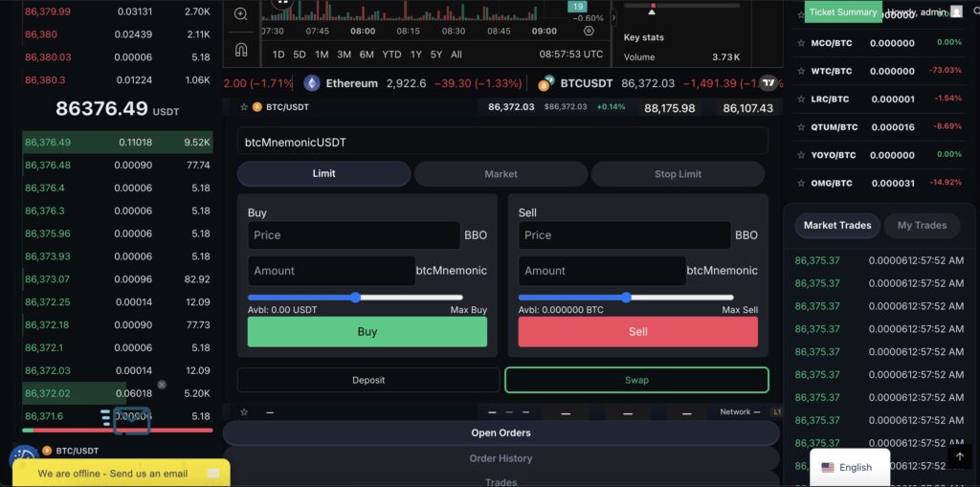Viewport: 980px width, 487px height.
Task: Click the Buy amount percentage slider
Action: point(355,298)
